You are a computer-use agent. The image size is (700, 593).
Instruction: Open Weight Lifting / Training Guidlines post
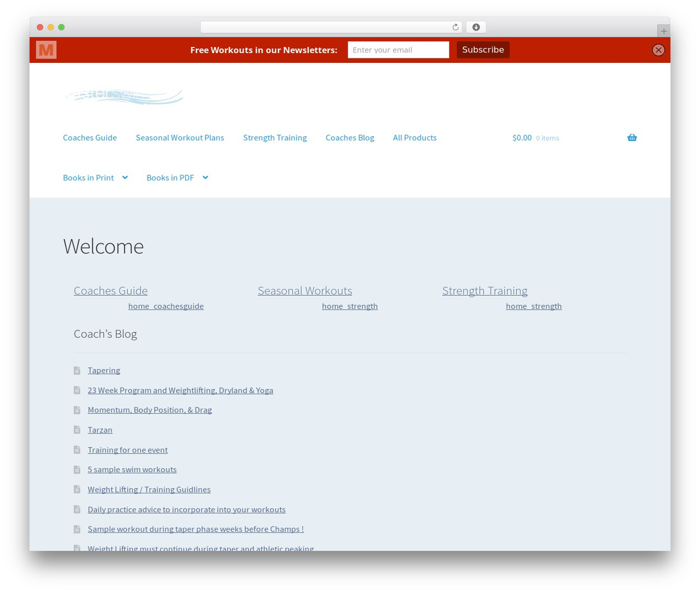(149, 489)
